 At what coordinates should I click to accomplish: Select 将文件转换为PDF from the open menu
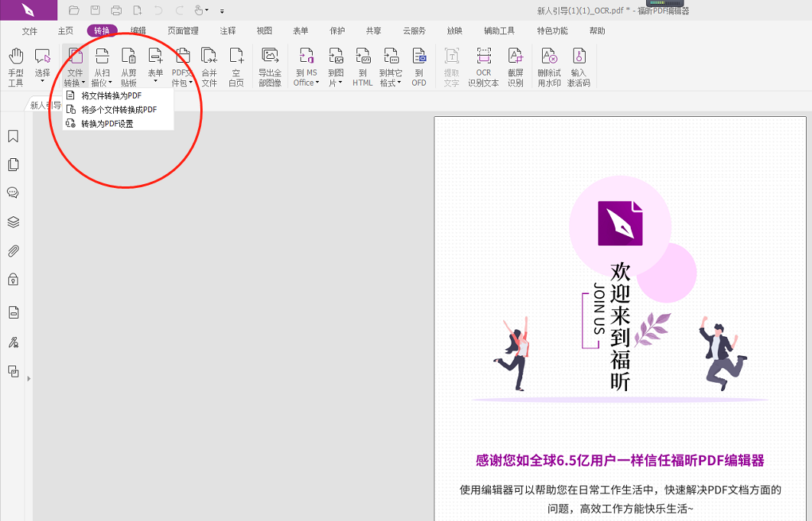tap(112, 96)
